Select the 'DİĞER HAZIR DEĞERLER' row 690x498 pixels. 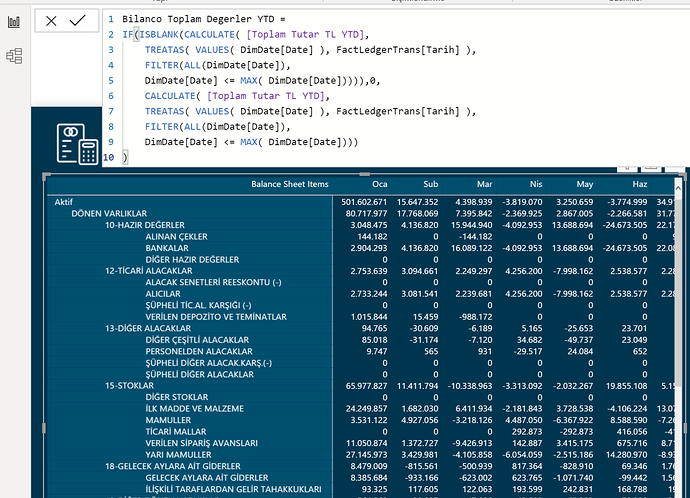click(192, 260)
